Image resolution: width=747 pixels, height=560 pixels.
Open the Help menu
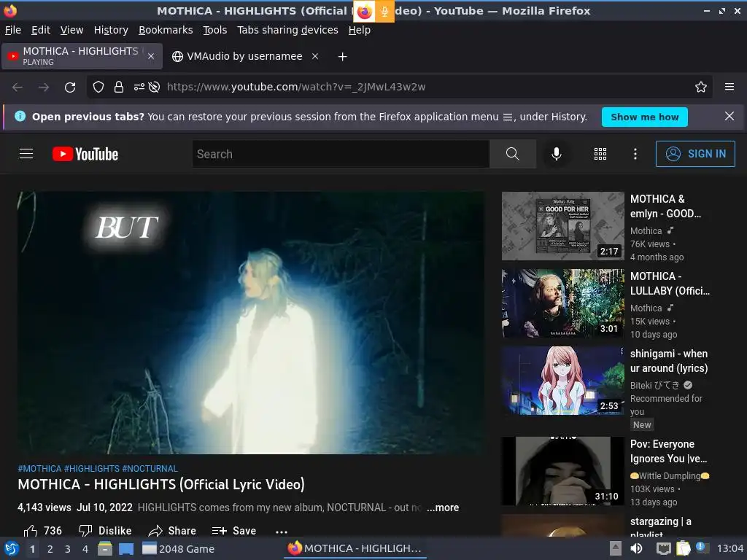tap(359, 30)
